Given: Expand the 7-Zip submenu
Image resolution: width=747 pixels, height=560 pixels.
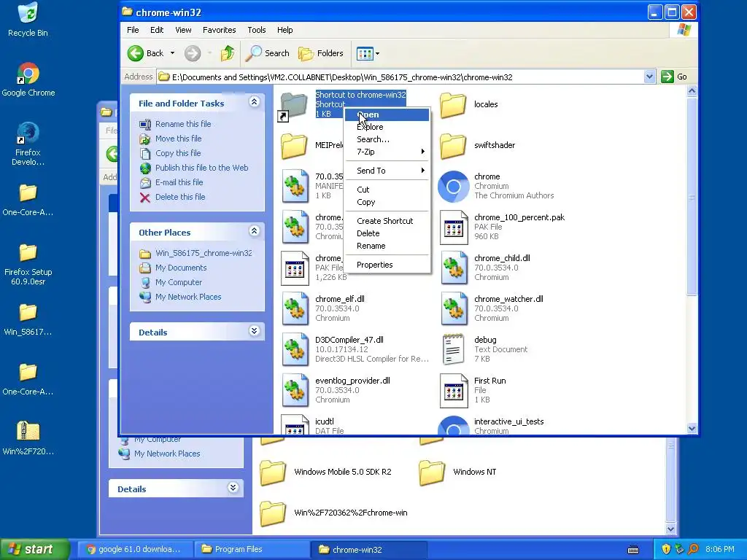Looking at the screenshot, I should coord(387,152).
